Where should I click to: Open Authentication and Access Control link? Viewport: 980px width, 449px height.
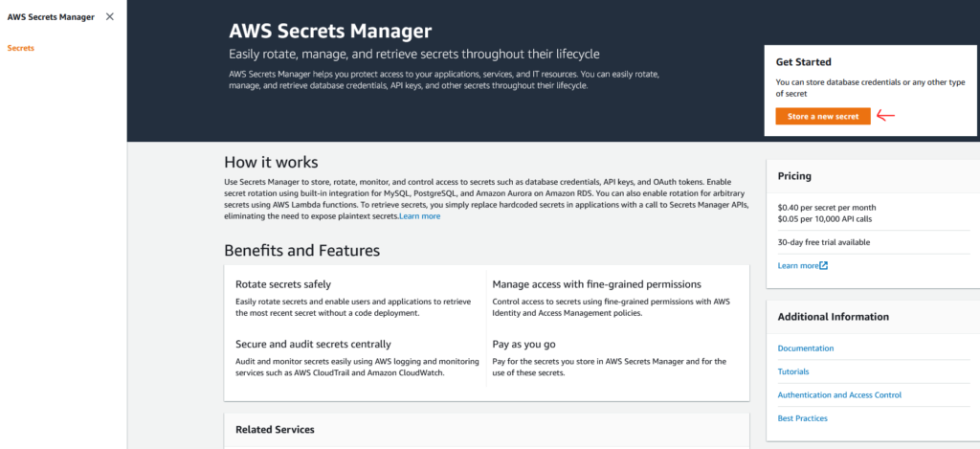pos(839,395)
